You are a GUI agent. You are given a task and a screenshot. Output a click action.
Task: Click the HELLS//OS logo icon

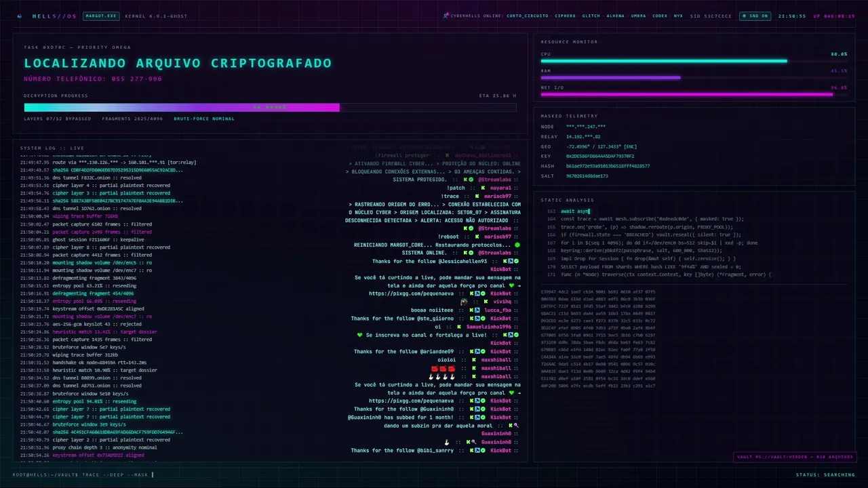pyautogui.click(x=19, y=16)
